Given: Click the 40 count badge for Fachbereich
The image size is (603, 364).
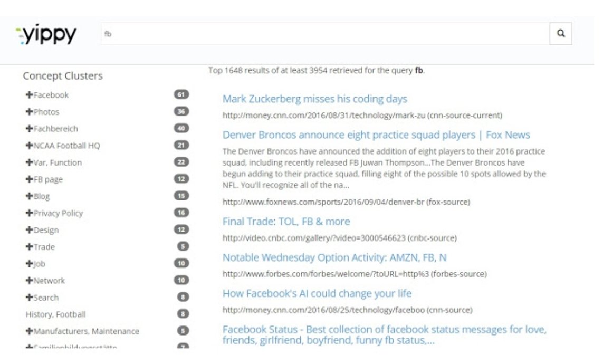Looking at the screenshot, I should coord(181,128).
